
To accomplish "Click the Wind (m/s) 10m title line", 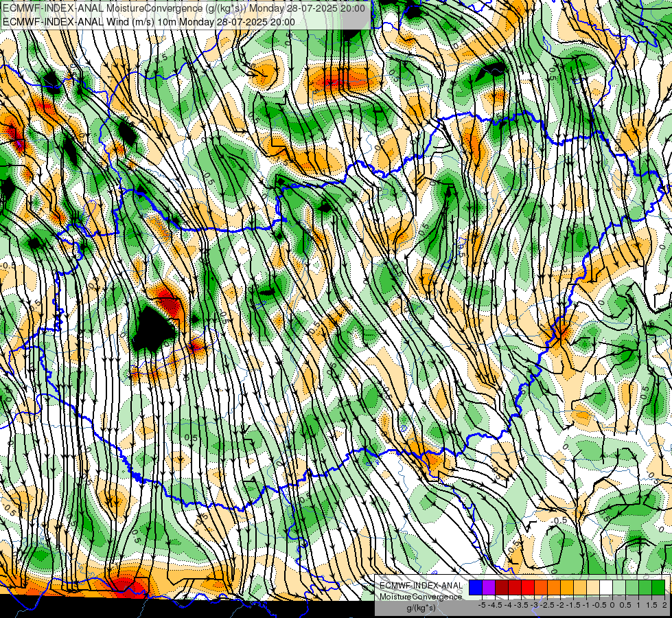I will (149, 22).
